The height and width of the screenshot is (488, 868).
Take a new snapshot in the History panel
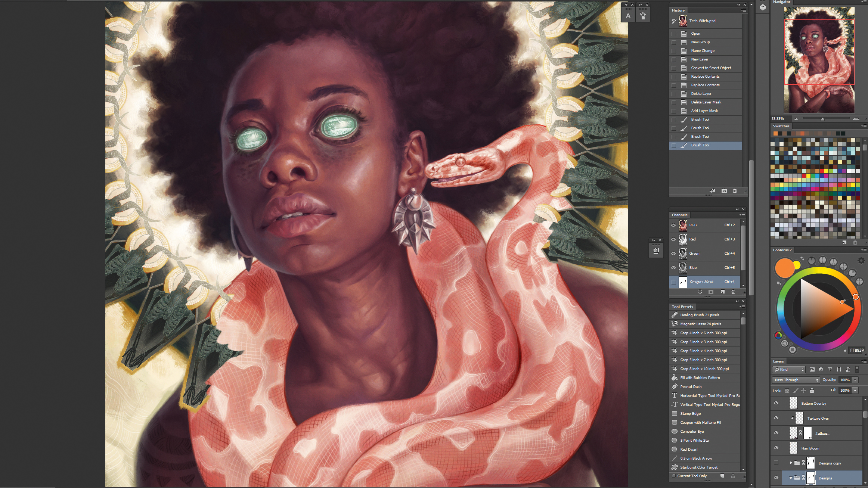(x=724, y=191)
